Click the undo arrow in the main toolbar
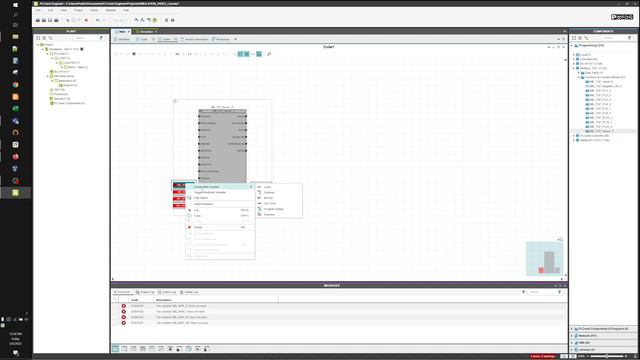Screen dimensions: 640x360 pos(98,20)
